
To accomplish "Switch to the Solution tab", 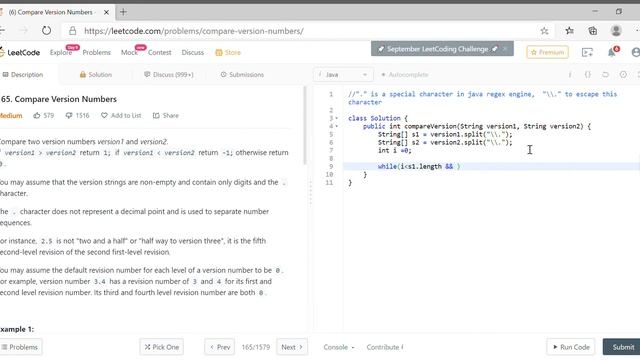I will 96,75.
